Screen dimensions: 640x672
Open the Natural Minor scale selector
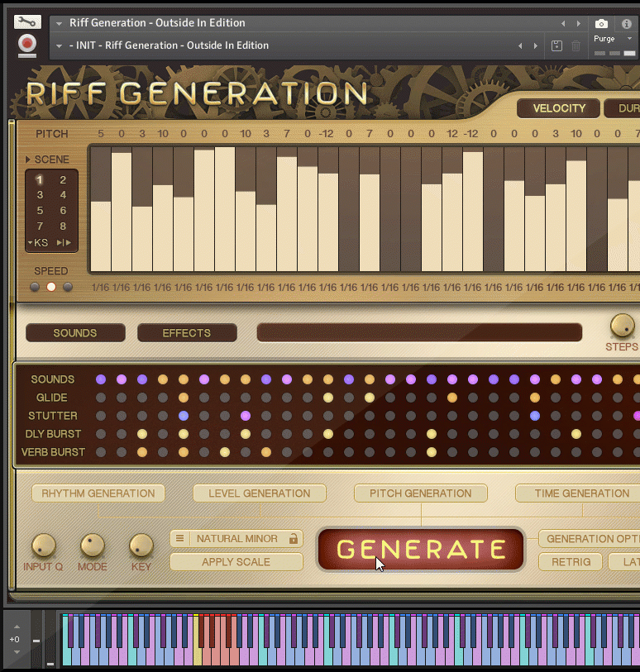tap(236, 538)
